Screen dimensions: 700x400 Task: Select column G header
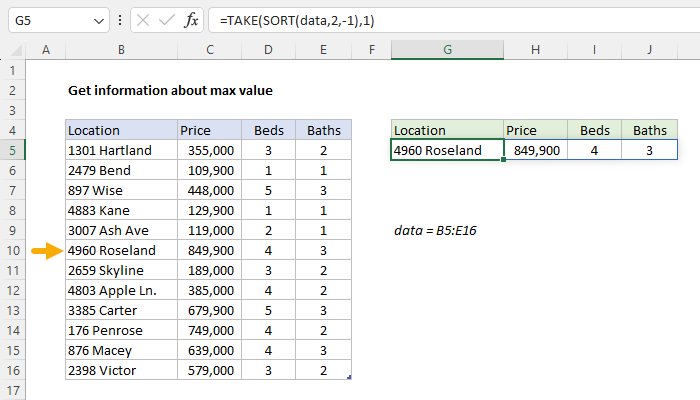pyautogui.click(x=447, y=50)
